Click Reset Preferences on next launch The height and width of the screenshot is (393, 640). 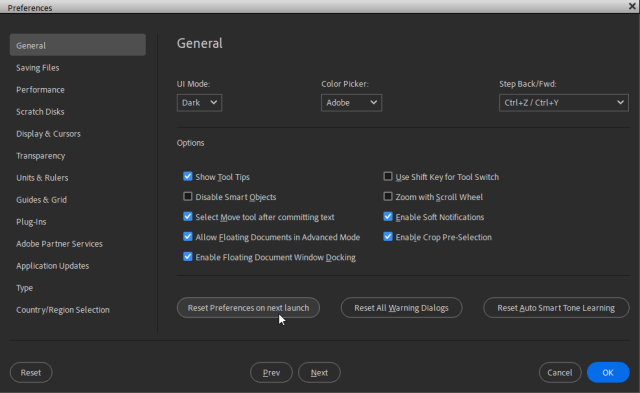click(x=248, y=308)
